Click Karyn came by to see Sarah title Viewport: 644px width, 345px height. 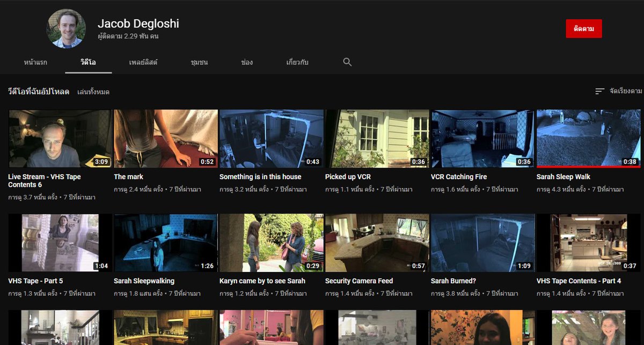pos(262,281)
